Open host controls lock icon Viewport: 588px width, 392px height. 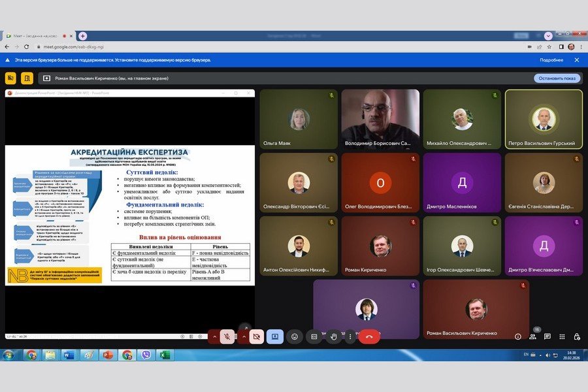click(577, 336)
